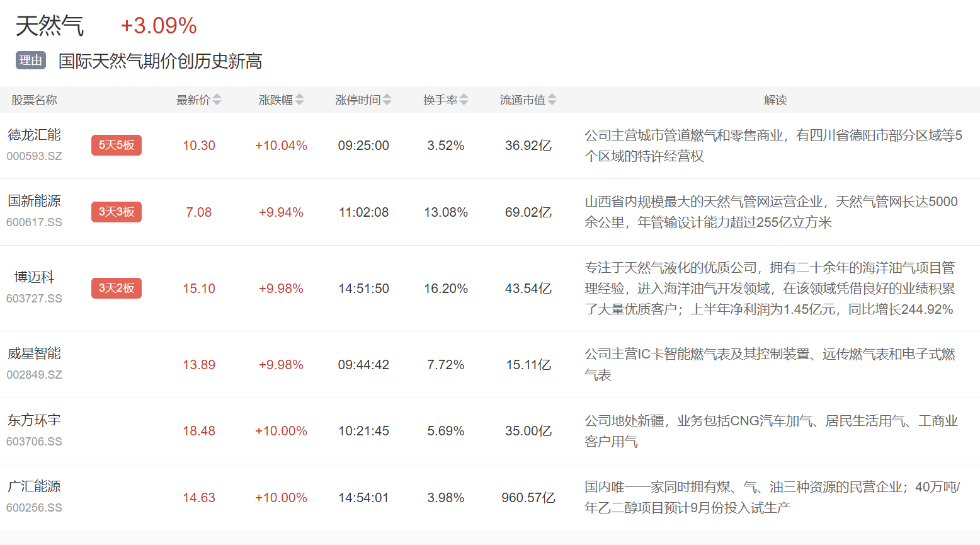Open stock 威星智能
The width and height of the screenshot is (980, 545).
click(x=35, y=353)
